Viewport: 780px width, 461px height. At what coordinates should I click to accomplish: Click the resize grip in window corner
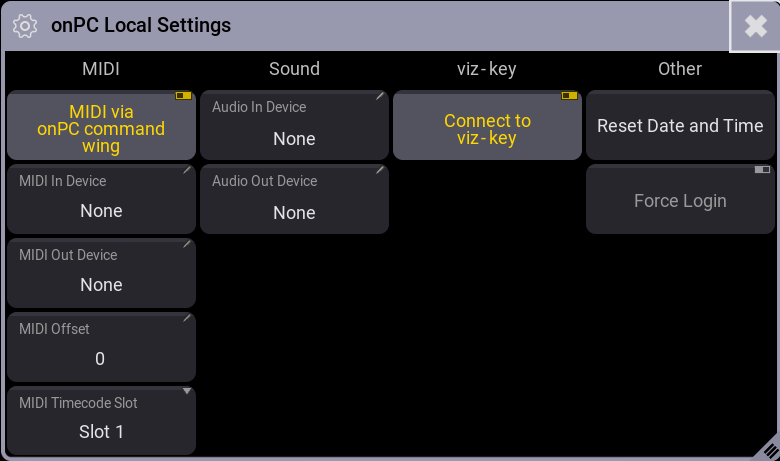770,449
